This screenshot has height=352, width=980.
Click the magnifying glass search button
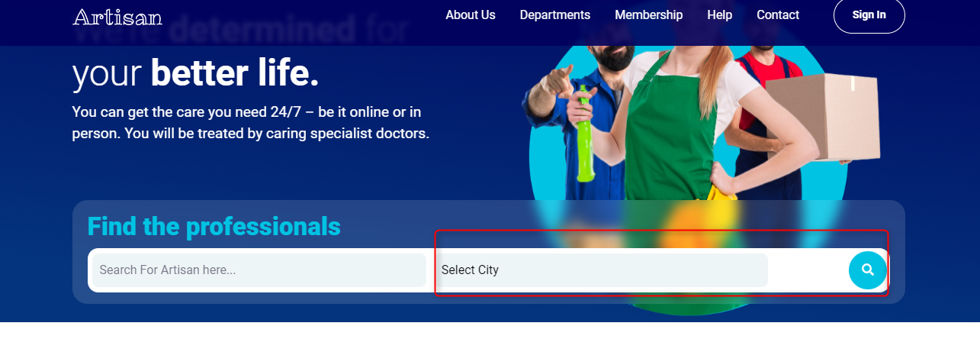[x=868, y=270]
